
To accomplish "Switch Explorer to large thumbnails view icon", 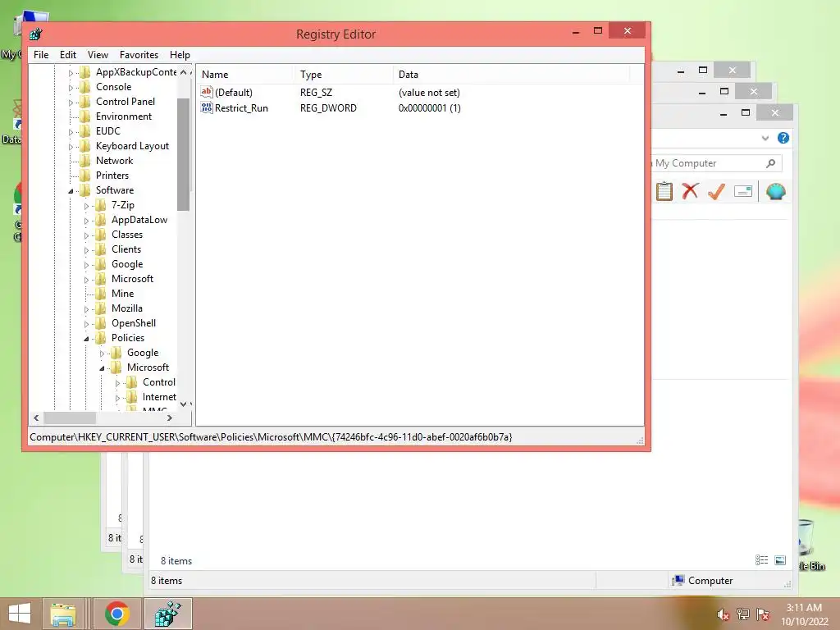I will pyautogui.click(x=781, y=559).
